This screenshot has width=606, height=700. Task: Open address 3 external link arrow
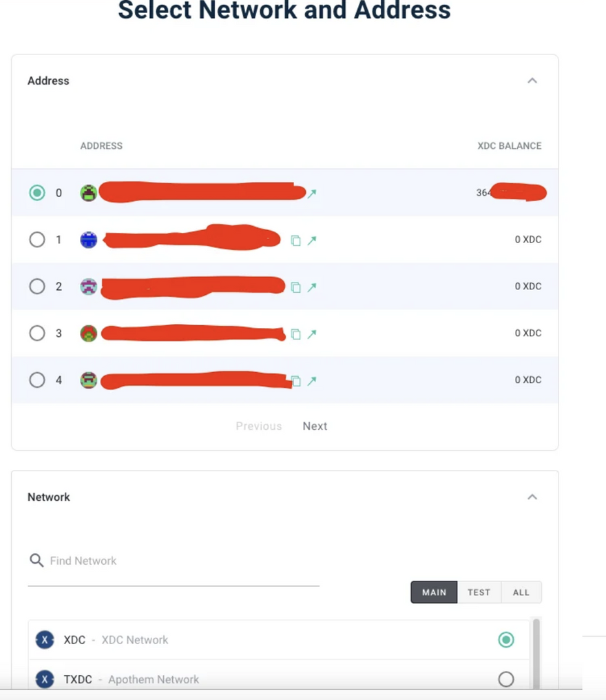312,334
